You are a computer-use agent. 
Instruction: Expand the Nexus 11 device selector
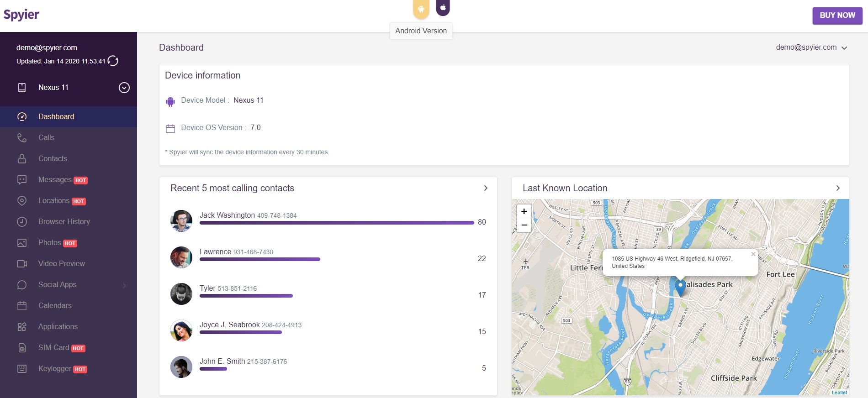124,88
